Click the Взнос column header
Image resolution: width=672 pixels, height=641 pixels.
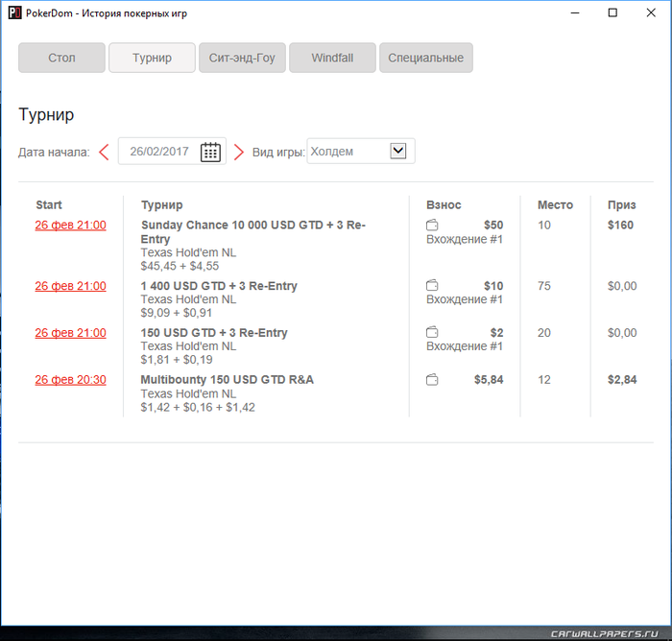(x=444, y=204)
